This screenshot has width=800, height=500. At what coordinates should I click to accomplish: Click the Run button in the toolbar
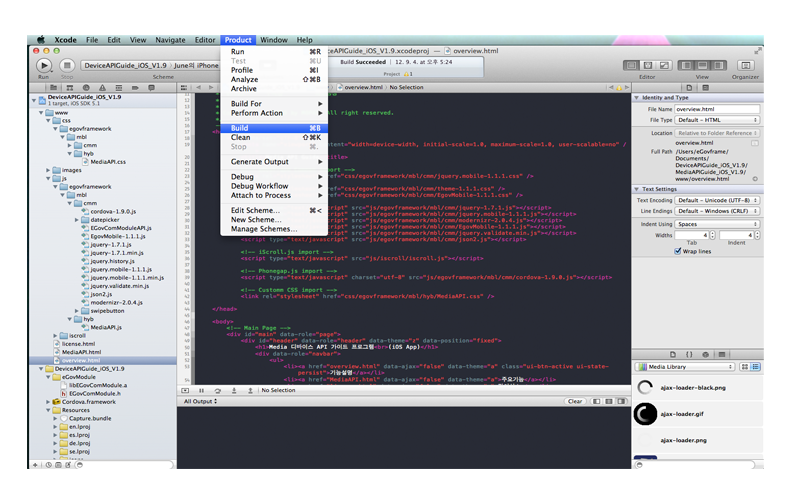click(43, 65)
